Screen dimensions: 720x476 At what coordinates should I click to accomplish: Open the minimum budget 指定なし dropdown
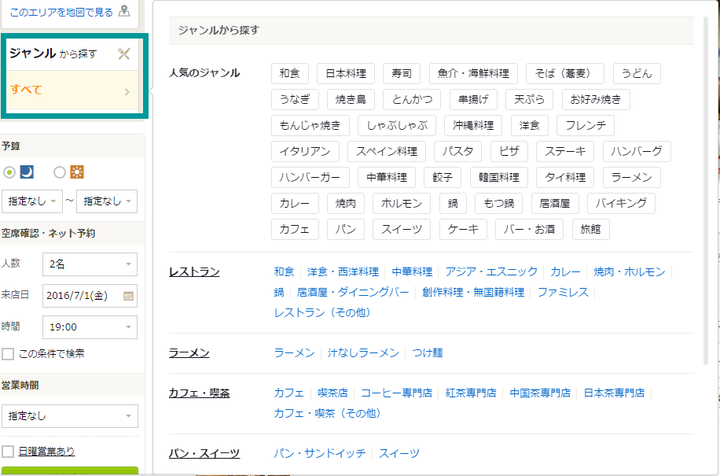32,201
